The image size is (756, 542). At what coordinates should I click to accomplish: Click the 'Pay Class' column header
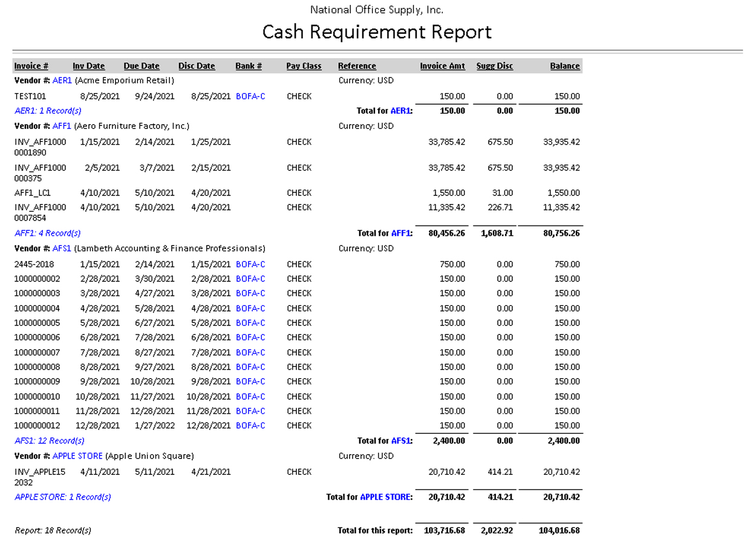[x=304, y=66]
